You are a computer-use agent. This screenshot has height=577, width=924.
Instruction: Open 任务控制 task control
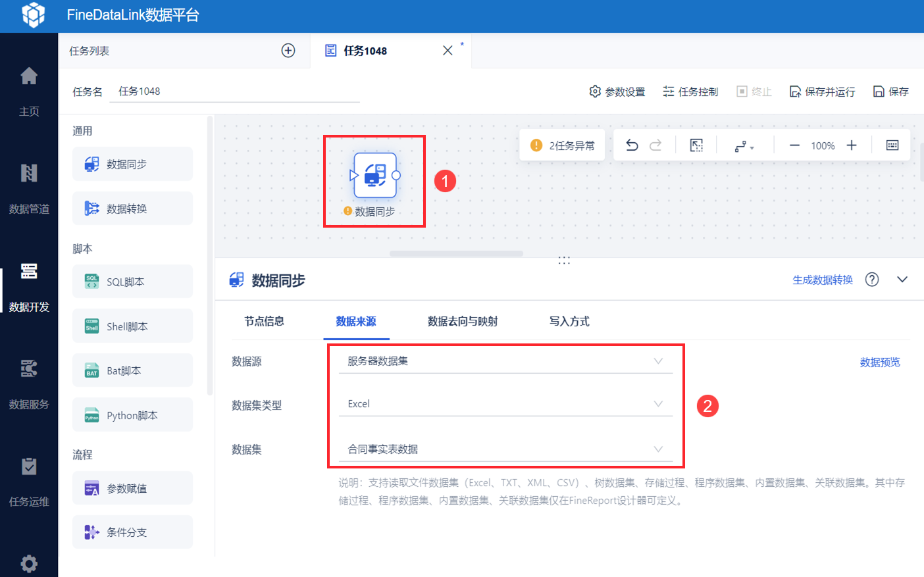tap(690, 91)
